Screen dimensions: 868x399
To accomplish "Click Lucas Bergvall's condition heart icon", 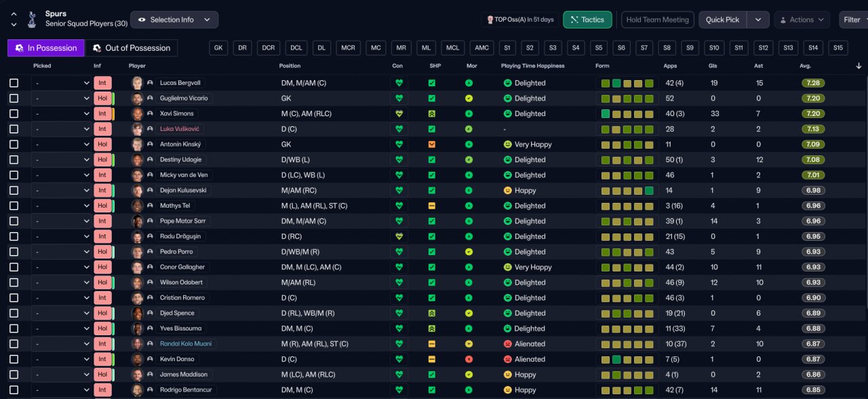I will [x=399, y=83].
